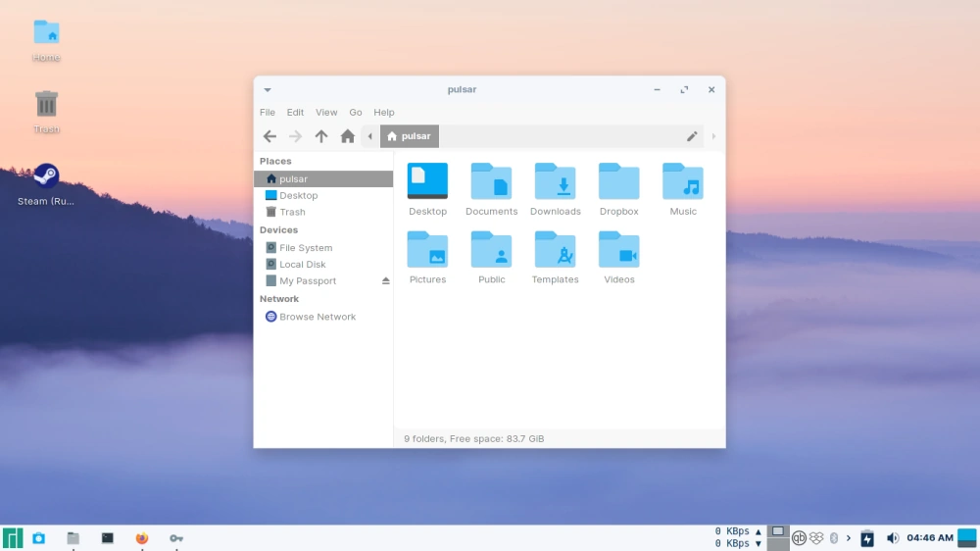This screenshot has width=980, height=551.
Task: Switch workspace using the pager
Action: [777, 538]
